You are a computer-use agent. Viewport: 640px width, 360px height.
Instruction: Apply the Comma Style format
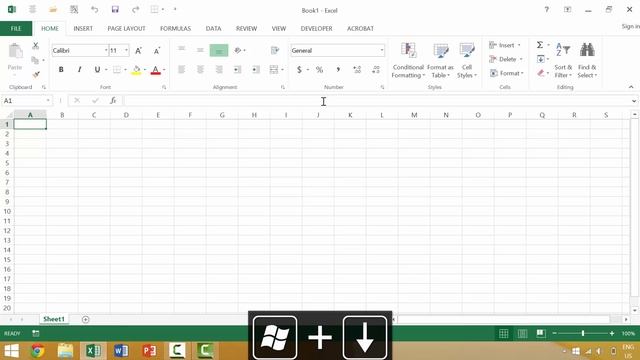tap(338, 70)
